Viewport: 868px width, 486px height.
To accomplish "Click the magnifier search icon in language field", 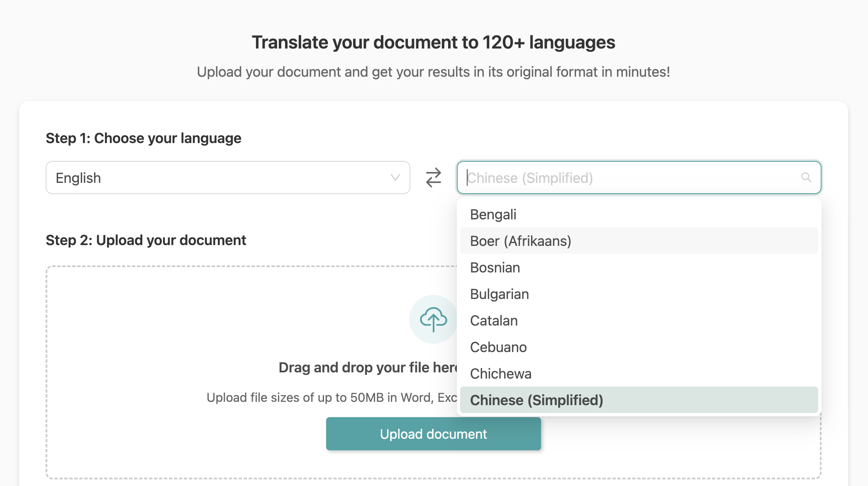I will point(807,177).
